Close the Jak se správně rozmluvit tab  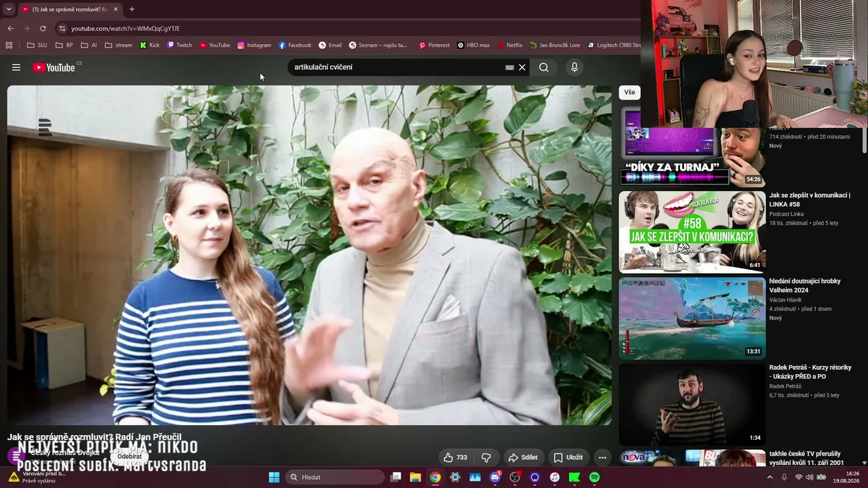[115, 9]
